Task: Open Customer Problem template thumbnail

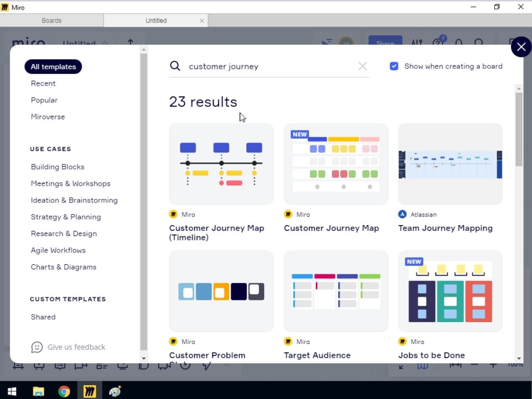Action: [221, 291]
